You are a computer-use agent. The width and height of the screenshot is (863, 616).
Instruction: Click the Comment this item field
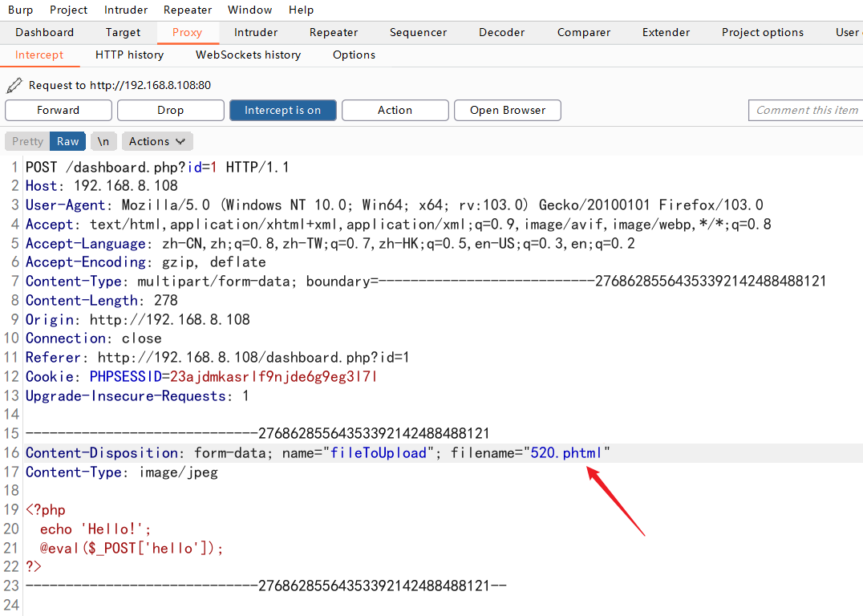pyautogui.click(x=805, y=110)
